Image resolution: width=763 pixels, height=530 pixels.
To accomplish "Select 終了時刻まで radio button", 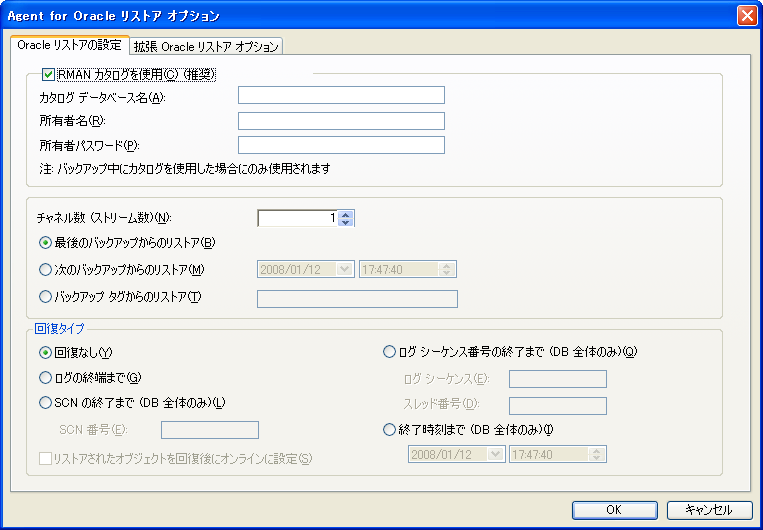I will [x=389, y=430].
